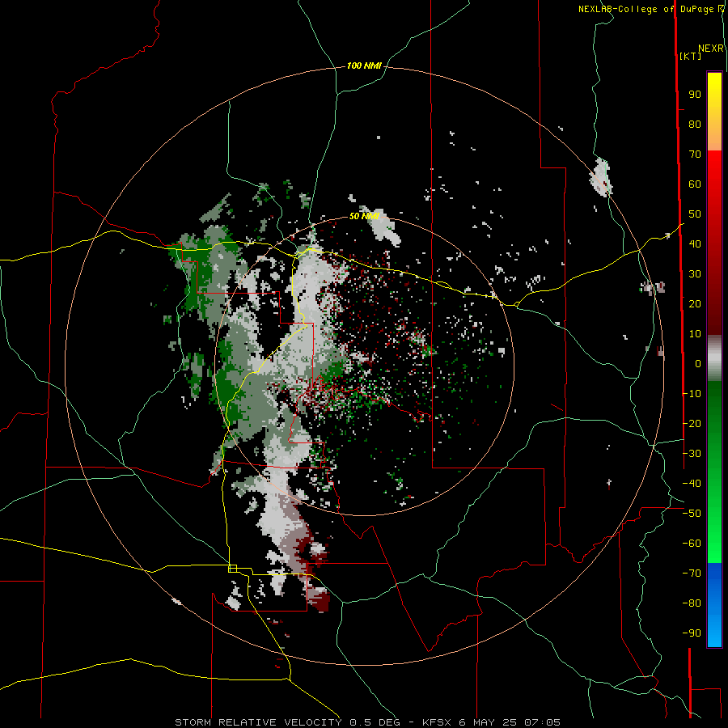
Task: Click the -80 value on the velocity scale
Action: point(692,603)
